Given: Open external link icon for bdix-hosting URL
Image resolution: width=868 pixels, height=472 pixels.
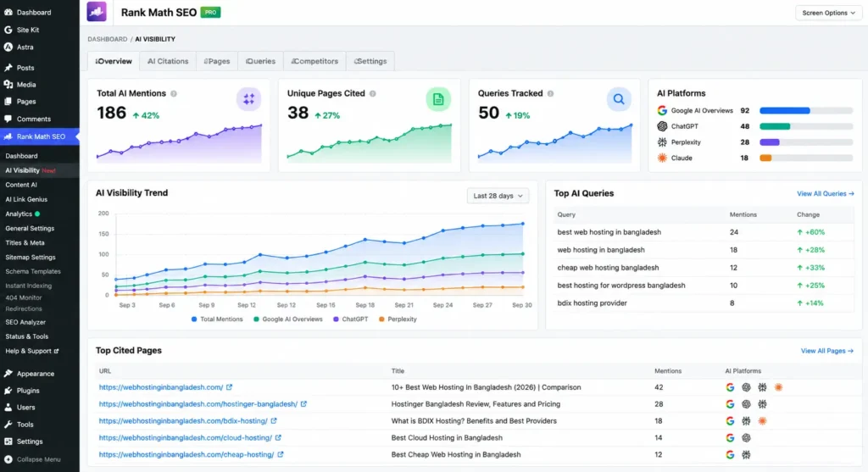Looking at the screenshot, I should [x=274, y=421].
